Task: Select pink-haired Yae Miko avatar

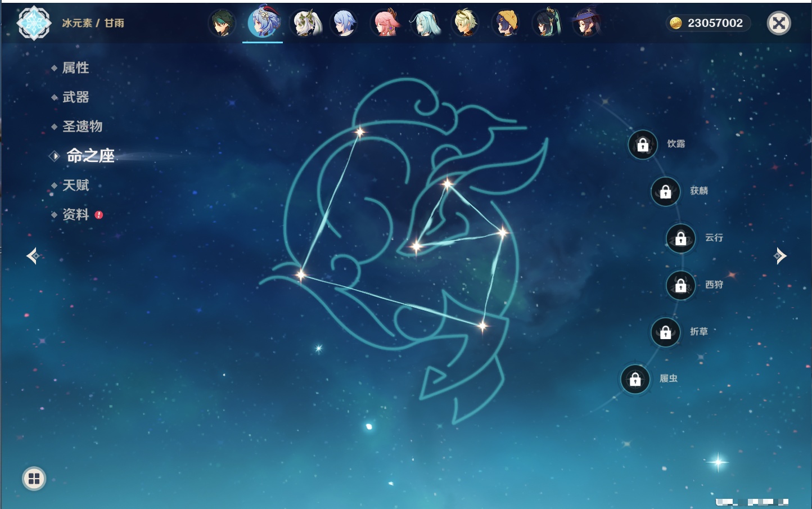Action: pyautogui.click(x=385, y=24)
